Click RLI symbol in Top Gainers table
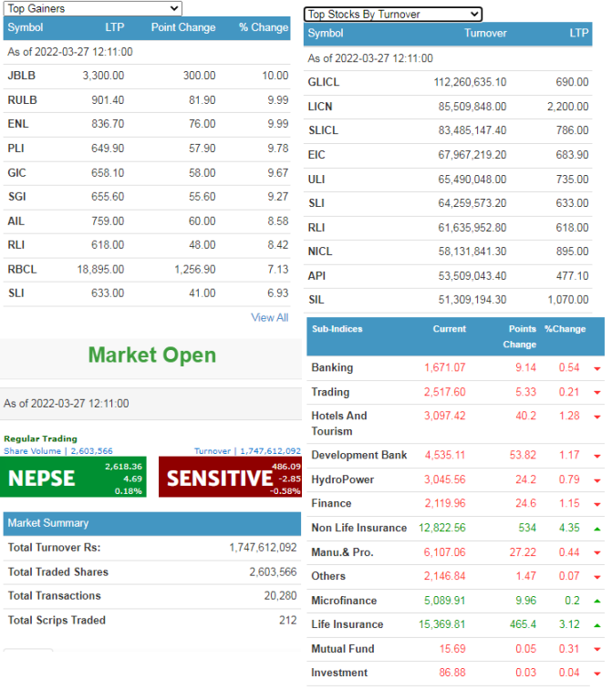The width and height of the screenshot is (612, 700). 16,244
